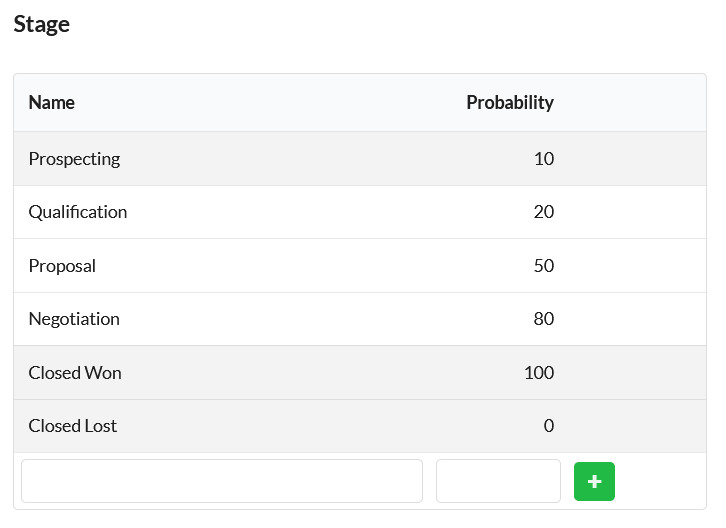Image resolution: width=726 pixels, height=528 pixels.
Task: Focus the new probability input field
Action: point(498,481)
